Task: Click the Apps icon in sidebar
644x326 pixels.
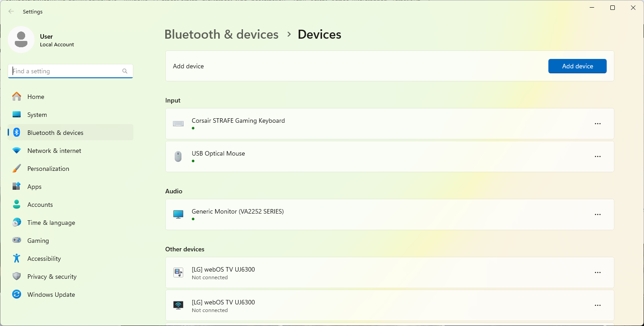Action: [x=17, y=187]
